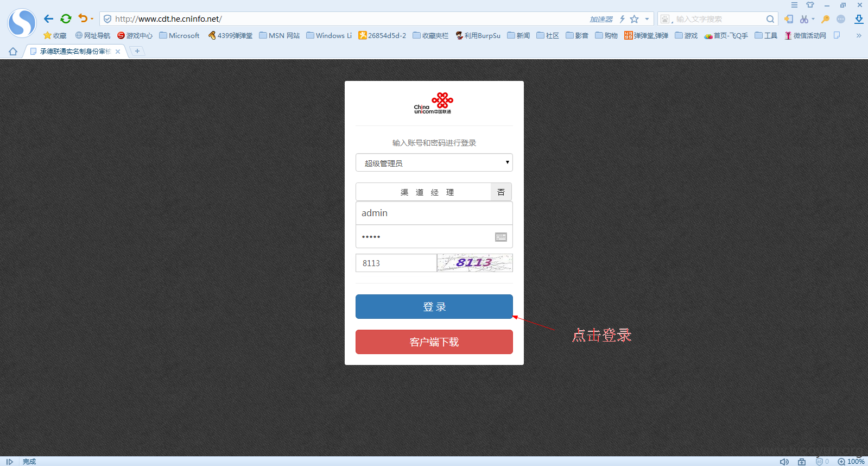Open the dropdown next to the undo arrow
Screen dimensions: 868x466
pyautogui.click(x=92, y=19)
